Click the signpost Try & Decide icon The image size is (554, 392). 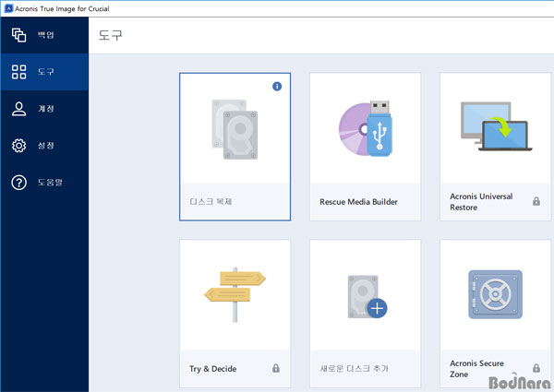(x=235, y=294)
